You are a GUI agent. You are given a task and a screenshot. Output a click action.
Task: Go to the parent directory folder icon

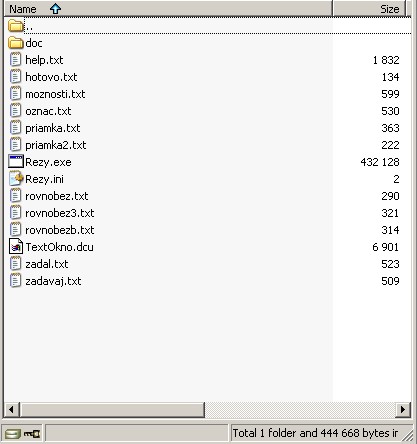16,26
